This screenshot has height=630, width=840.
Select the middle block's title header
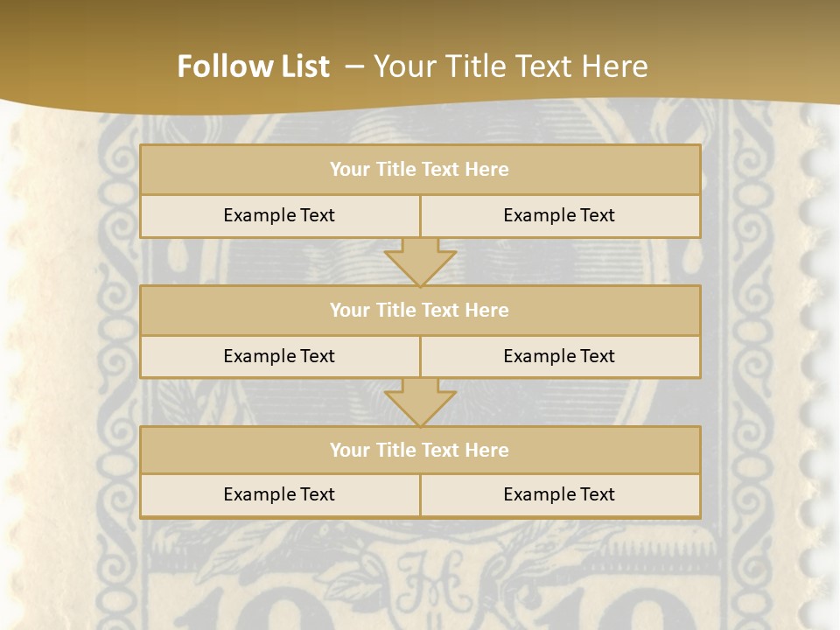coord(420,310)
